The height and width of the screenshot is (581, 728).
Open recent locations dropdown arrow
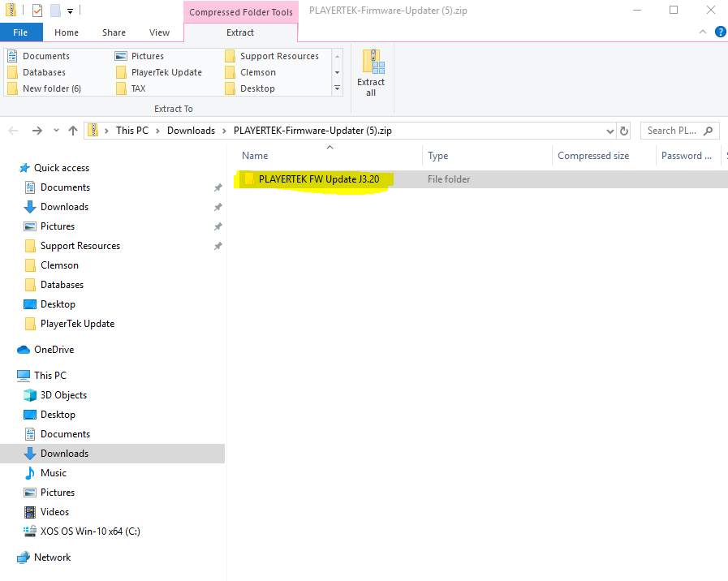pyautogui.click(x=56, y=131)
